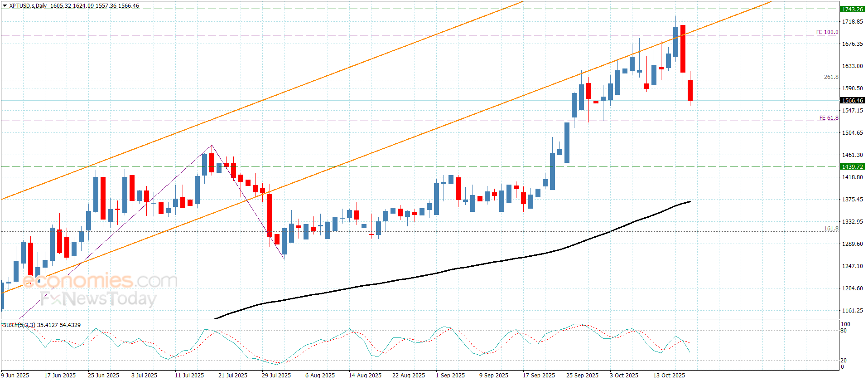Image resolution: width=868 pixels, height=381 pixels.
Task: Click the 1718.85 price axis label
Action: pos(852,22)
